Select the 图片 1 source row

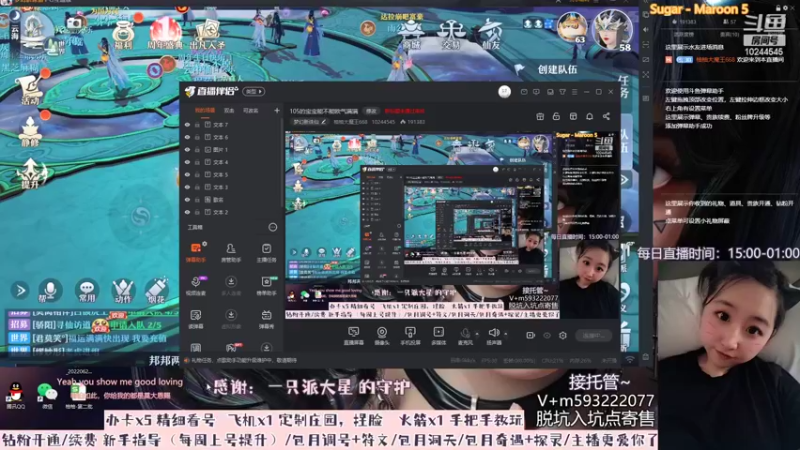click(232, 149)
